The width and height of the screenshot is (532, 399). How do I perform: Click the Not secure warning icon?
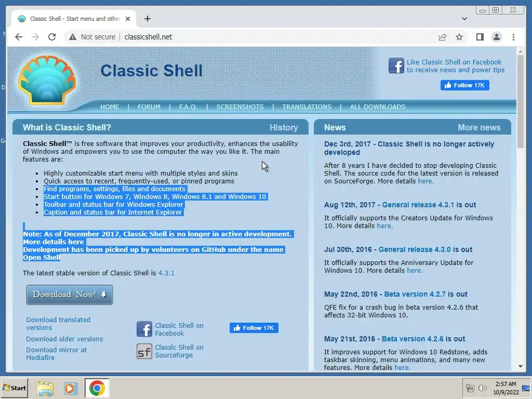tap(73, 37)
